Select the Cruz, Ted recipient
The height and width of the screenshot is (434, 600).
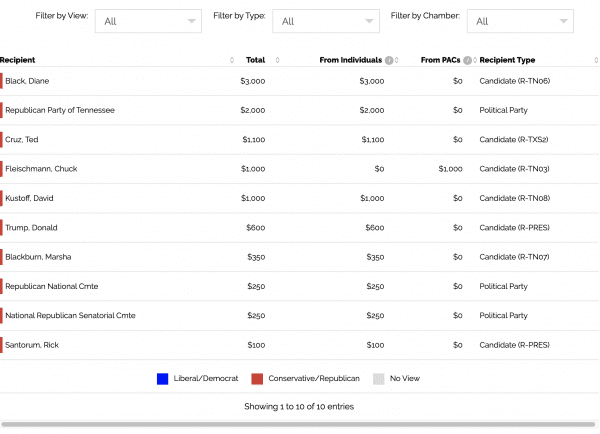pos(22,140)
